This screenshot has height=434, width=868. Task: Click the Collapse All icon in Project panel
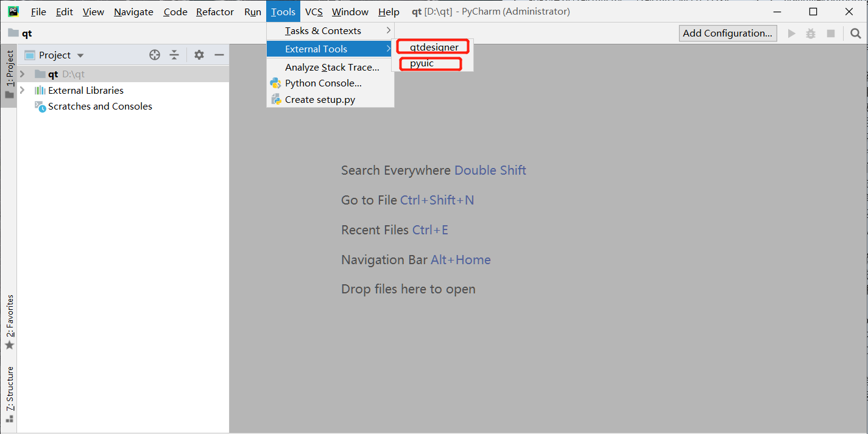click(x=174, y=55)
